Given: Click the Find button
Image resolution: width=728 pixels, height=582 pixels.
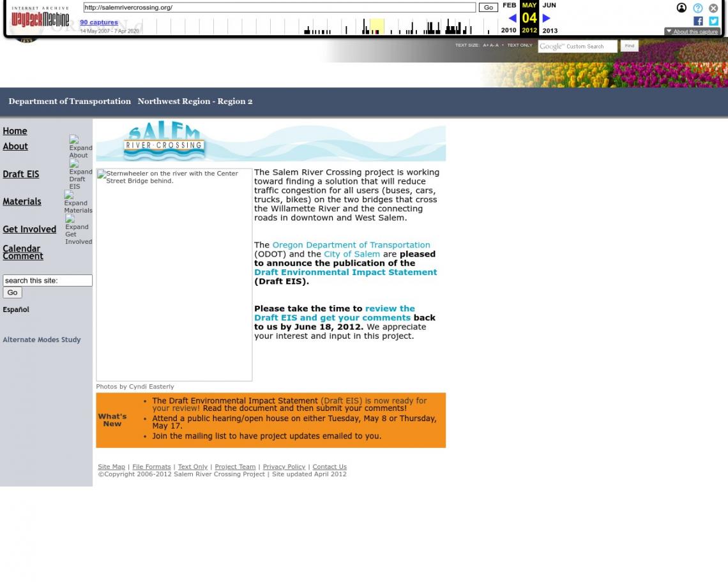Looking at the screenshot, I should [x=629, y=45].
